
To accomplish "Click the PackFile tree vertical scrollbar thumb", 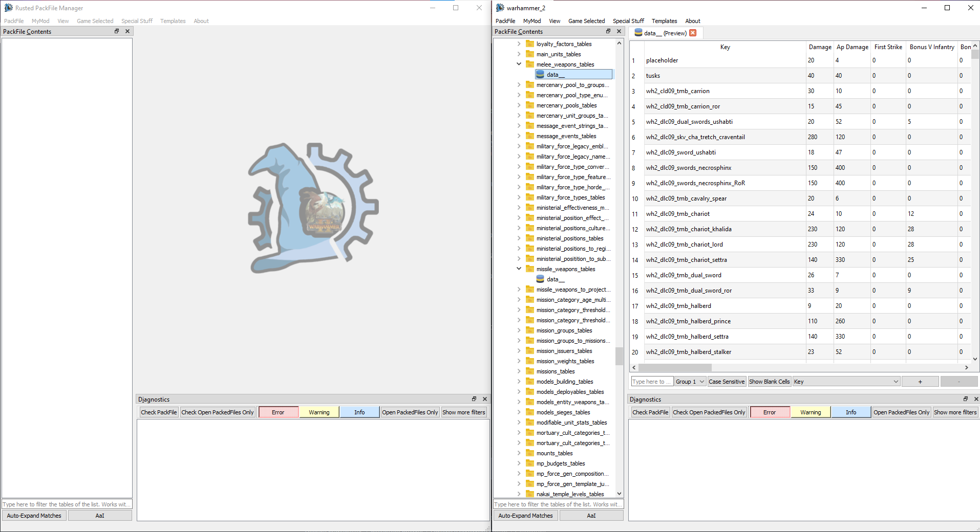I will pos(619,357).
